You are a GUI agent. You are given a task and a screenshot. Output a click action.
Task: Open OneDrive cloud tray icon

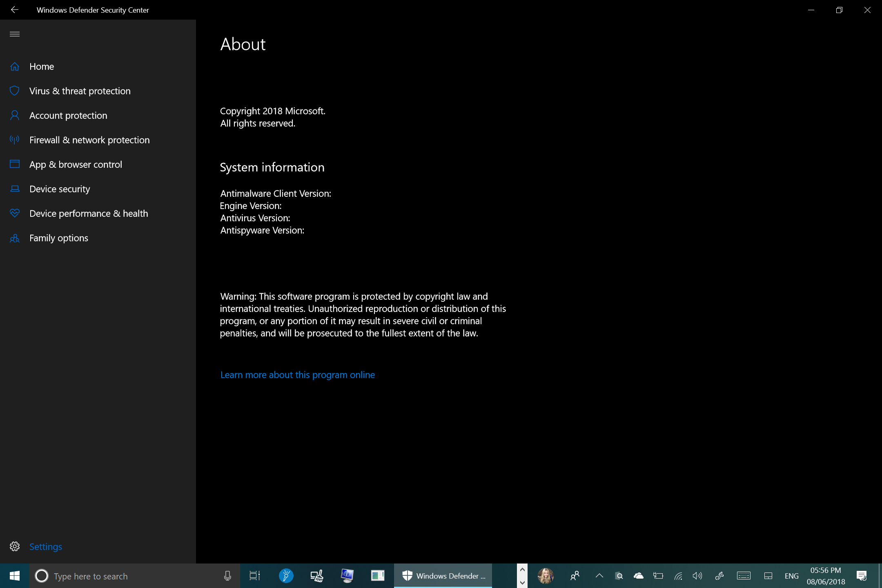point(638,576)
